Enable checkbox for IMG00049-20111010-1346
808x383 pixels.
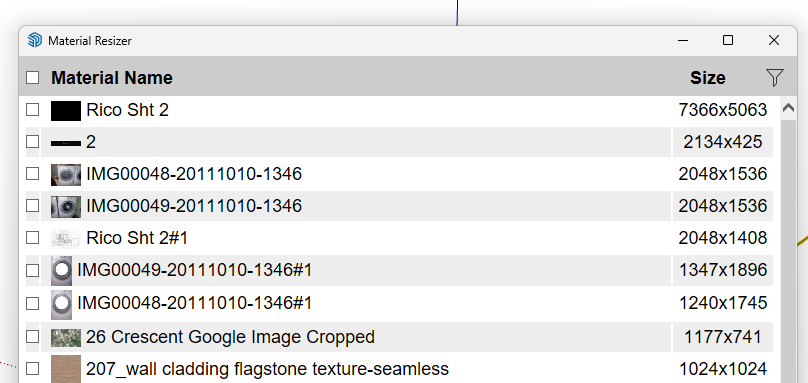click(32, 206)
